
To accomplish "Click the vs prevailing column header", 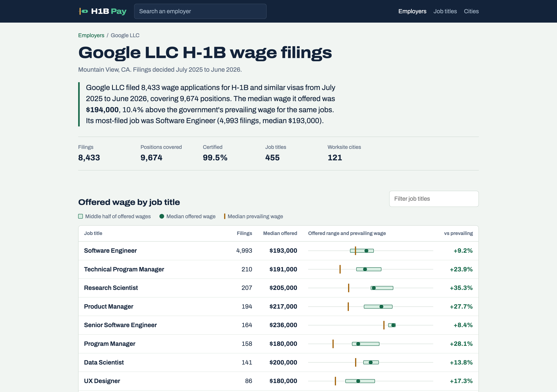I will pos(458,233).
